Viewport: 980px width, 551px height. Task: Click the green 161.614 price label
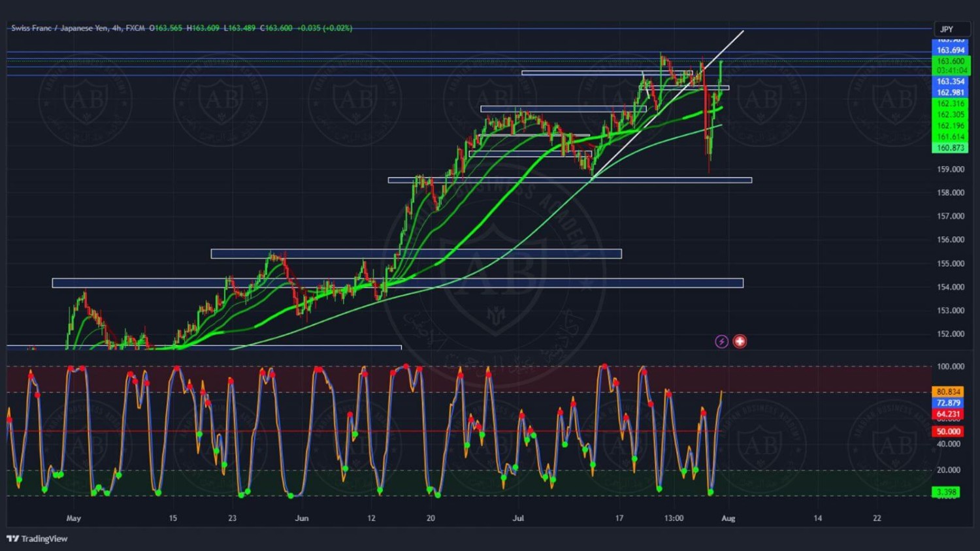point(951,137)
